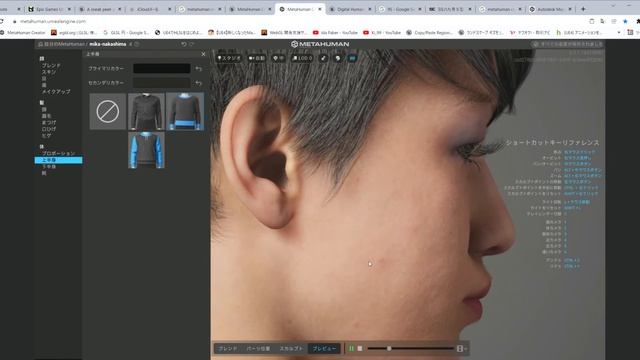Select Blend in the face sidebar
The image size is (640, 360).
(51, 65)
